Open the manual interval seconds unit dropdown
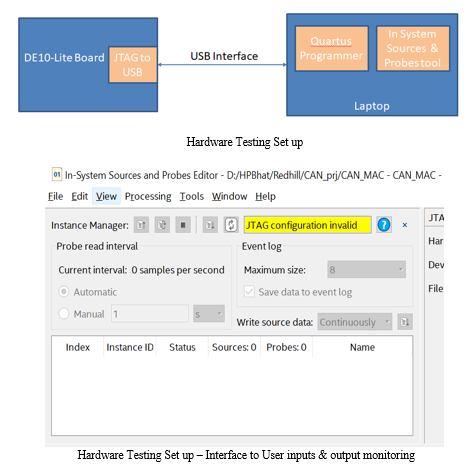This screenshot has height=466, width=476. pyautogui.click(x=209, y=314)
